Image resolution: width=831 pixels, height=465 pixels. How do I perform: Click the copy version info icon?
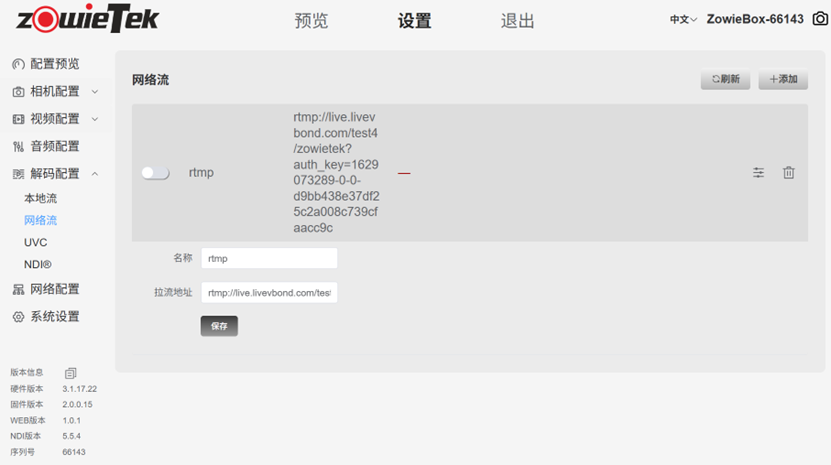click(71, 373)
